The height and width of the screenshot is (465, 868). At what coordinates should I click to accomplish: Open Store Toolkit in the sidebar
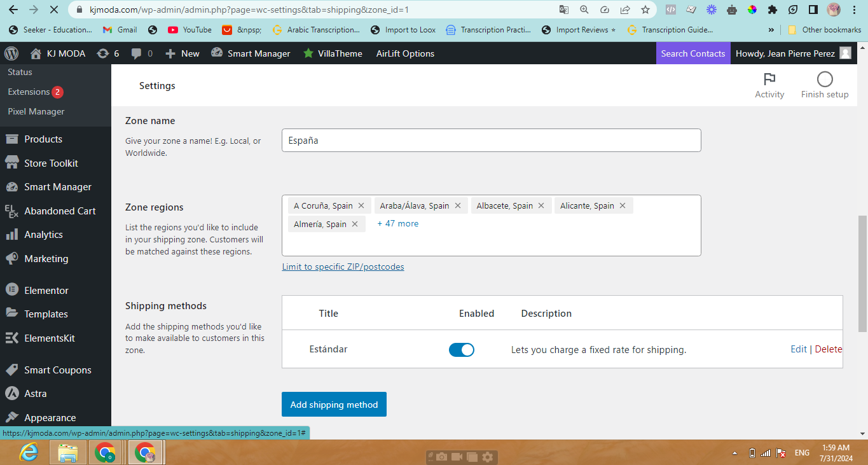[x=51, y=163]
